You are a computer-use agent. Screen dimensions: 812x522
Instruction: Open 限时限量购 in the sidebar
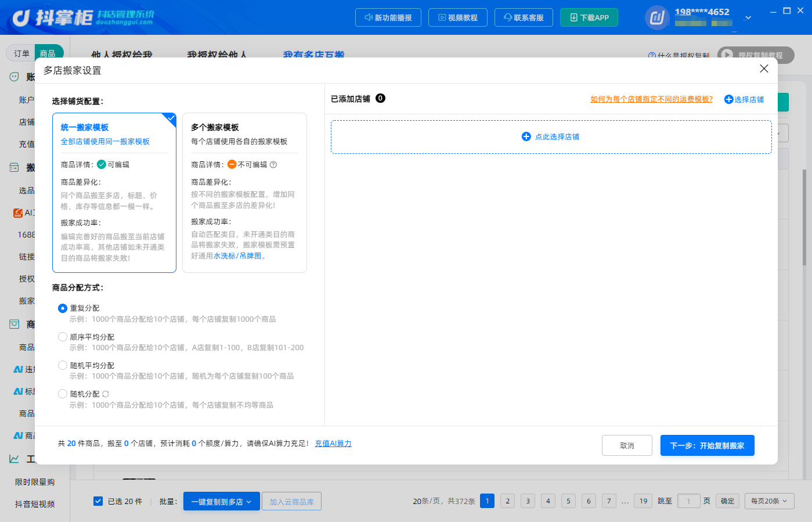pyautogui.click(x=35, y=482)
